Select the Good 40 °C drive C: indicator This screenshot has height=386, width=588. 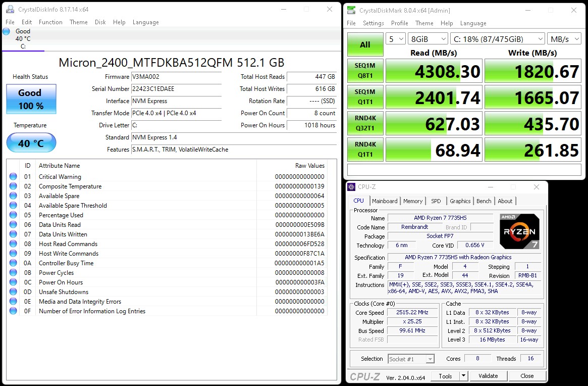(x=23, y=38)
